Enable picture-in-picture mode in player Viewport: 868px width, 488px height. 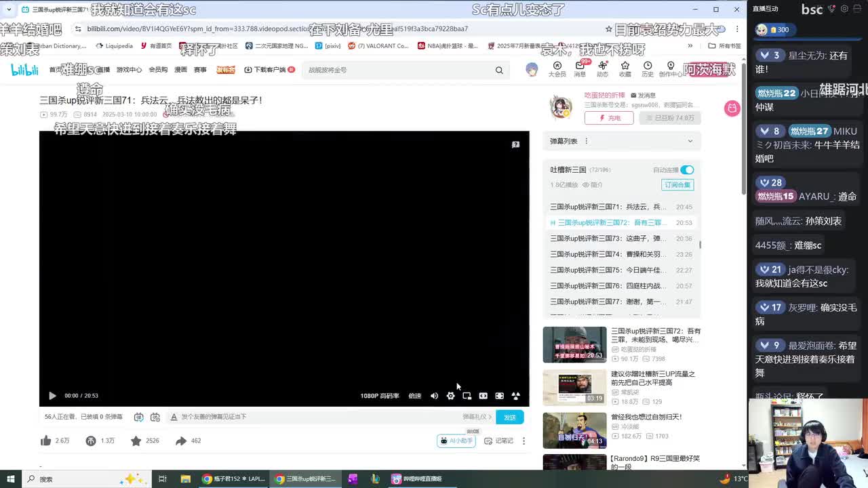[x=467, y=396]
